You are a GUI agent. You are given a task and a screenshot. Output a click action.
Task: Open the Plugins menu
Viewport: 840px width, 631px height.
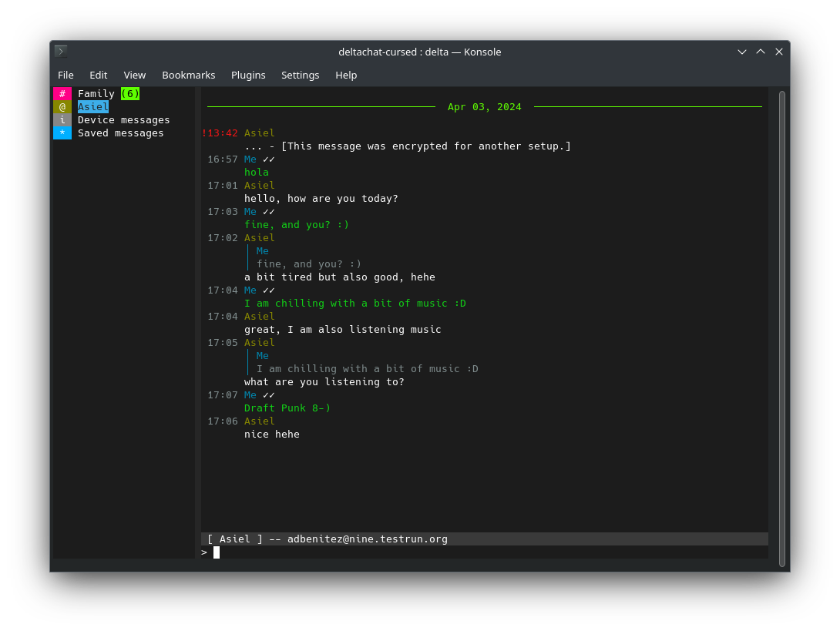[248, 75]
